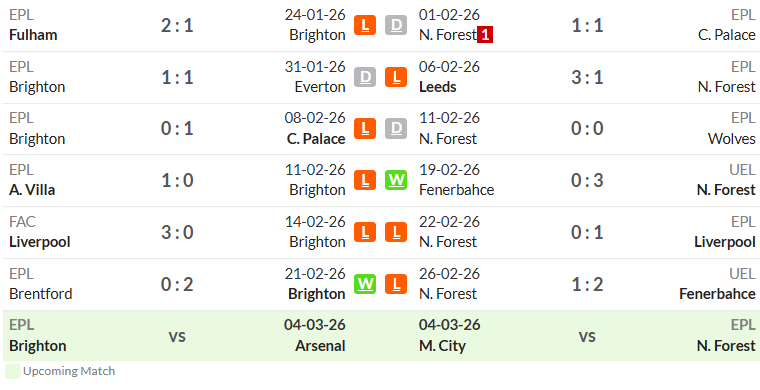Click N. Forest's loss badge for 26-02-26
Screen dimensions: 760x390
(x=396, y=284)
